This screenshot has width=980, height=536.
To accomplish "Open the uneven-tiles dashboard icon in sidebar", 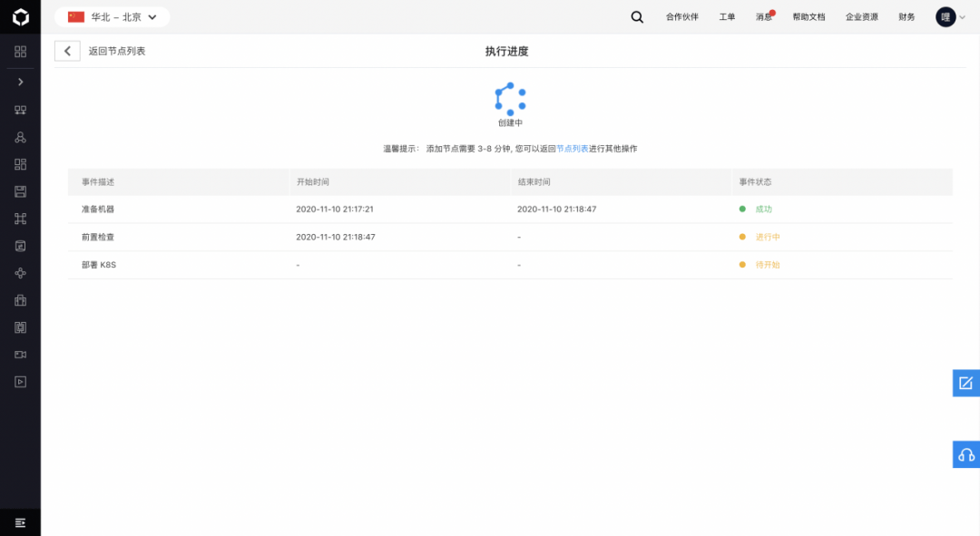I will click(21, 164).
